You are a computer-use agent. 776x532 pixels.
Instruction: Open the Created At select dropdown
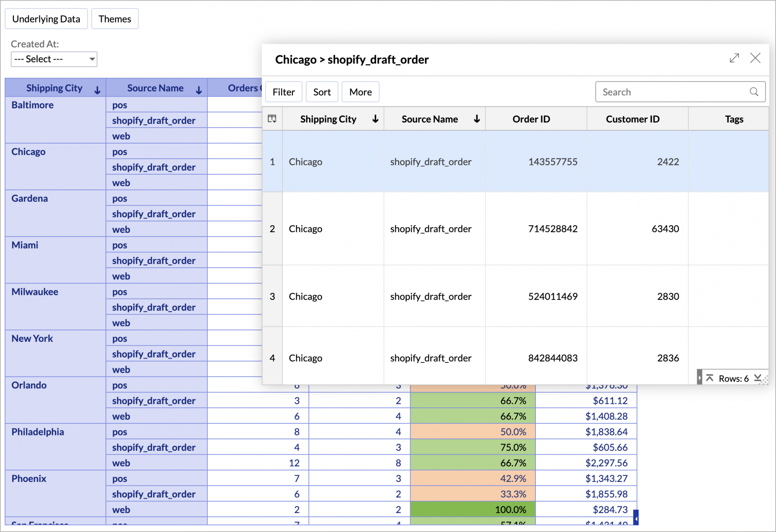tap(54, 59)
